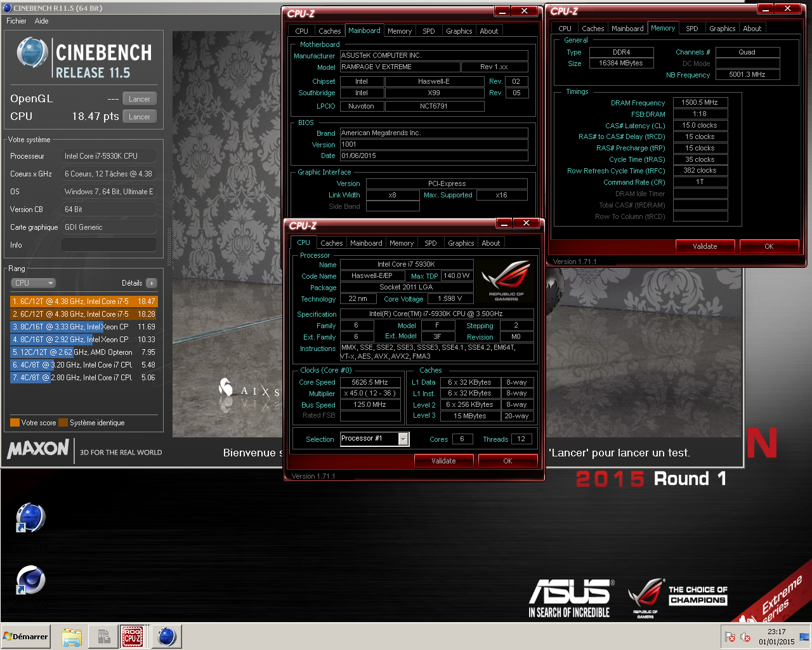Select rank 7 entry scoring 5.06
This screenshot has height=650, width=812.
point(84,378)
